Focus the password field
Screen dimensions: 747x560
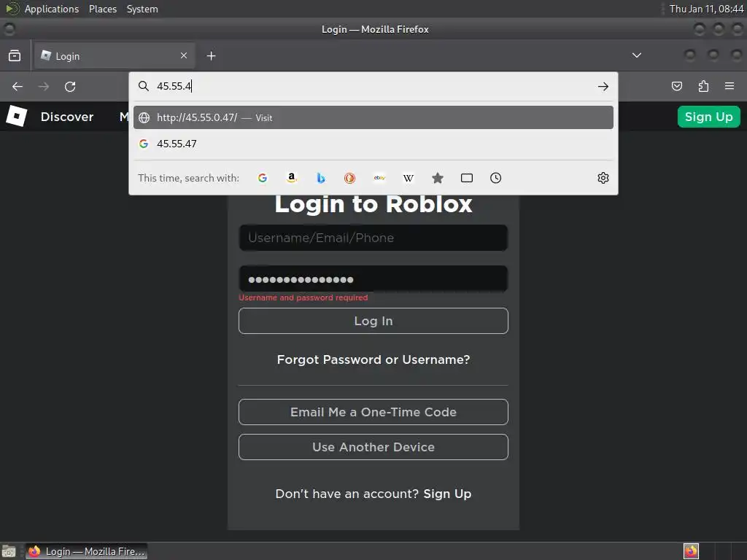click(x=373, y=279)
